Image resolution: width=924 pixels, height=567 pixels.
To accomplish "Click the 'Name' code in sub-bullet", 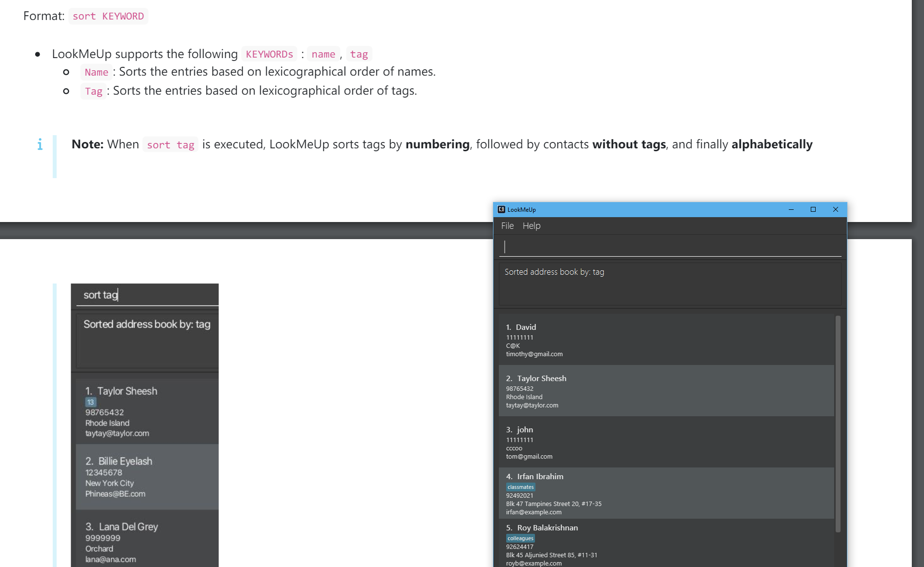I will [96, 72].
